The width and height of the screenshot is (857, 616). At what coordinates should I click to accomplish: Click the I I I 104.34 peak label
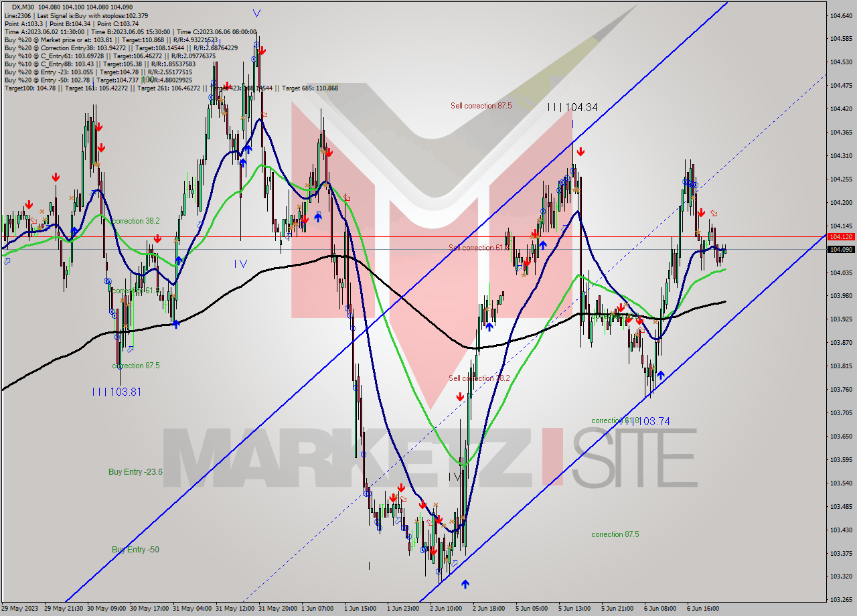[x=572, y=107]
